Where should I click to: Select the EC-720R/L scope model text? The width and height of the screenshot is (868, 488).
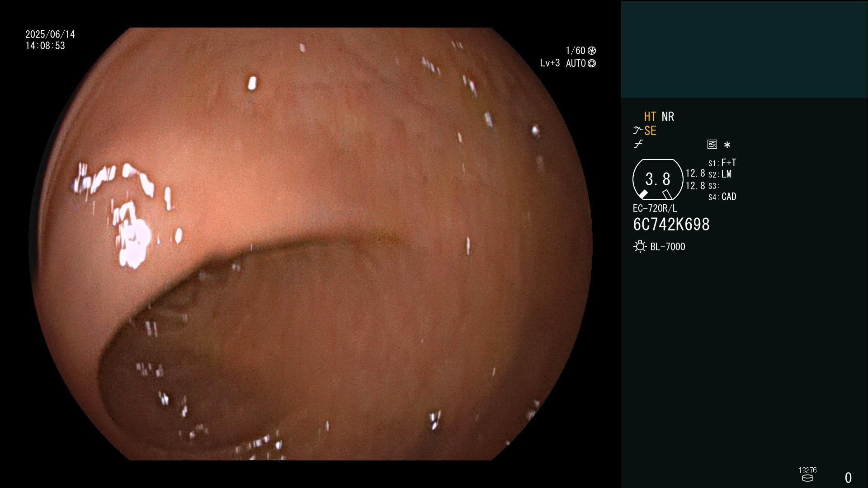point(655,209)
